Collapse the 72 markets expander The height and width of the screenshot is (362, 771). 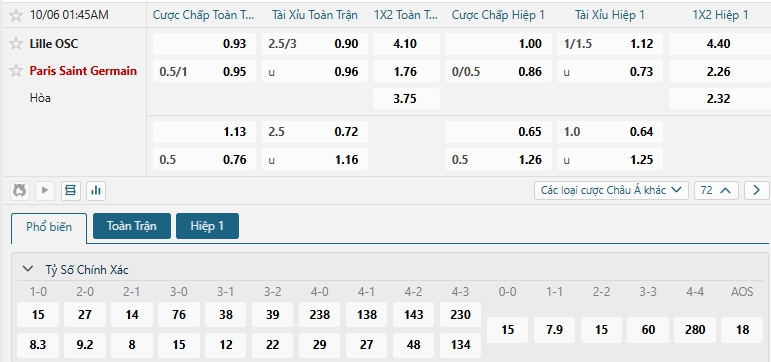(716, 190)
